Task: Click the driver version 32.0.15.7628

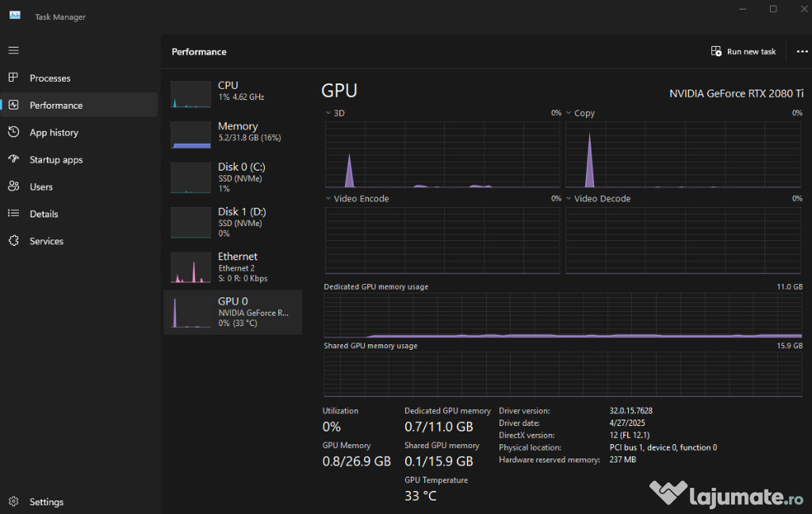Action: pos(630,411)
